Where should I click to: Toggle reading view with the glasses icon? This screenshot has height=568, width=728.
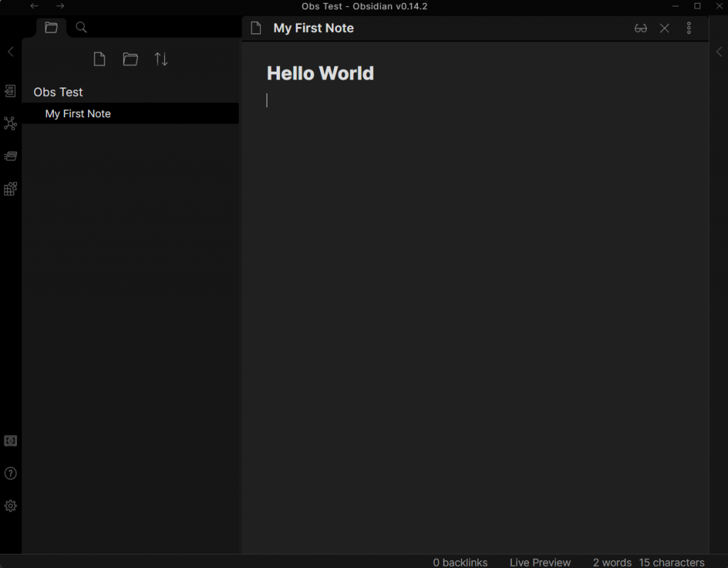pyautogui.click(x=641, y=28)
